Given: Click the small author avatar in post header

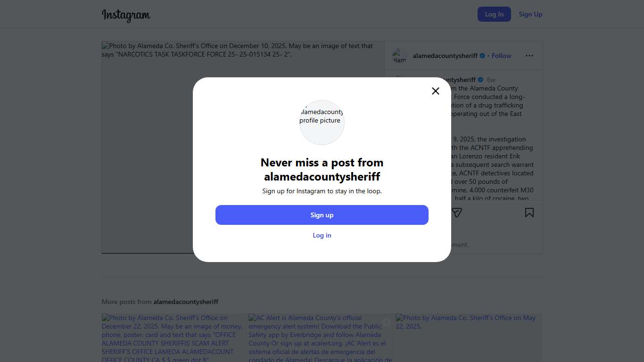Looking at the screenshot, I should [x=399, y=56].
